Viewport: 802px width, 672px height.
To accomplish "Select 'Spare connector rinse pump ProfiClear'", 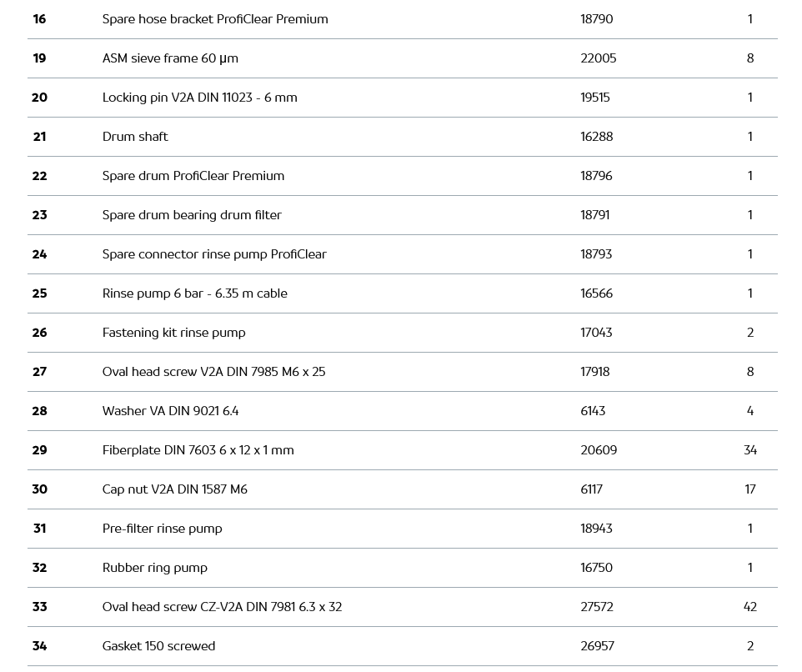I will point(214,254).
